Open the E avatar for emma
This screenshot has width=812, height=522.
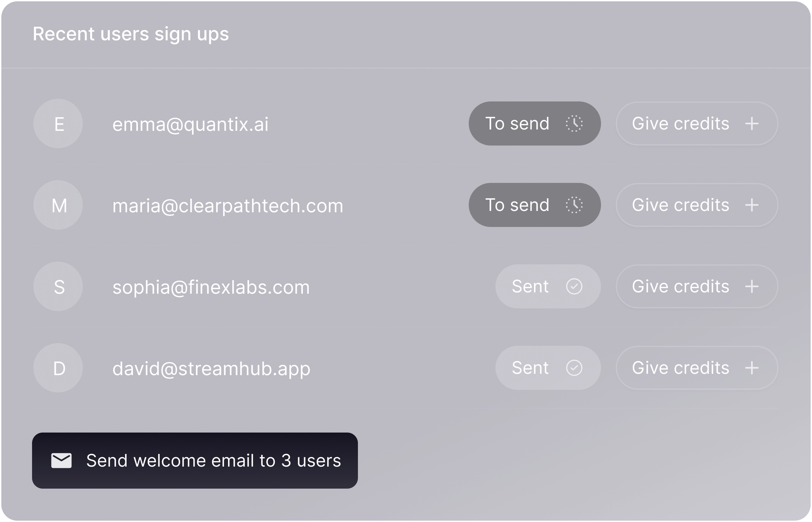click(58, 124)
